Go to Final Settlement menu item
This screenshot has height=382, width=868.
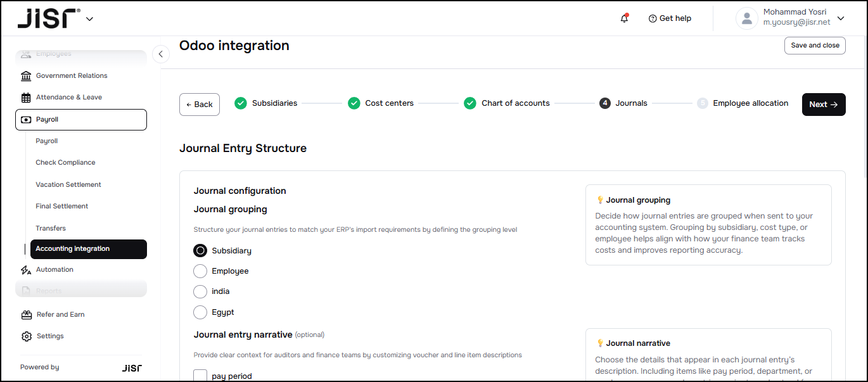(x=62, y=207)
